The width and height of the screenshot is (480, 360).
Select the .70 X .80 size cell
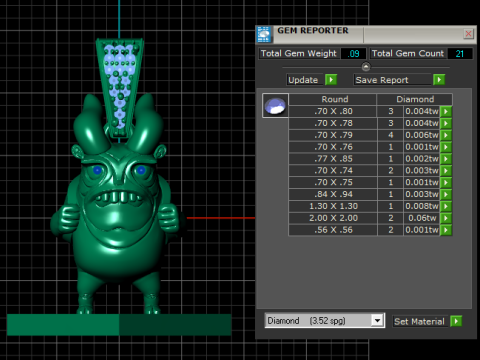tap(333, 111)
